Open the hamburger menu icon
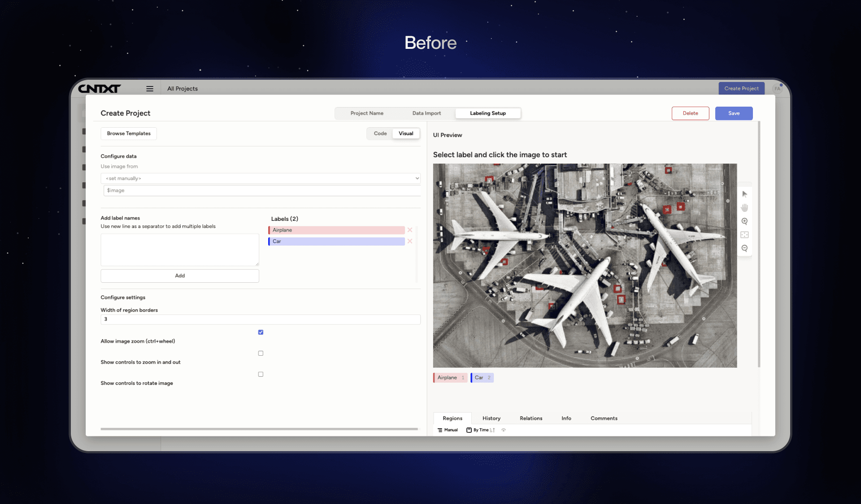The width and height of the screenshot is (861, 504). click(x=150, y=89)
